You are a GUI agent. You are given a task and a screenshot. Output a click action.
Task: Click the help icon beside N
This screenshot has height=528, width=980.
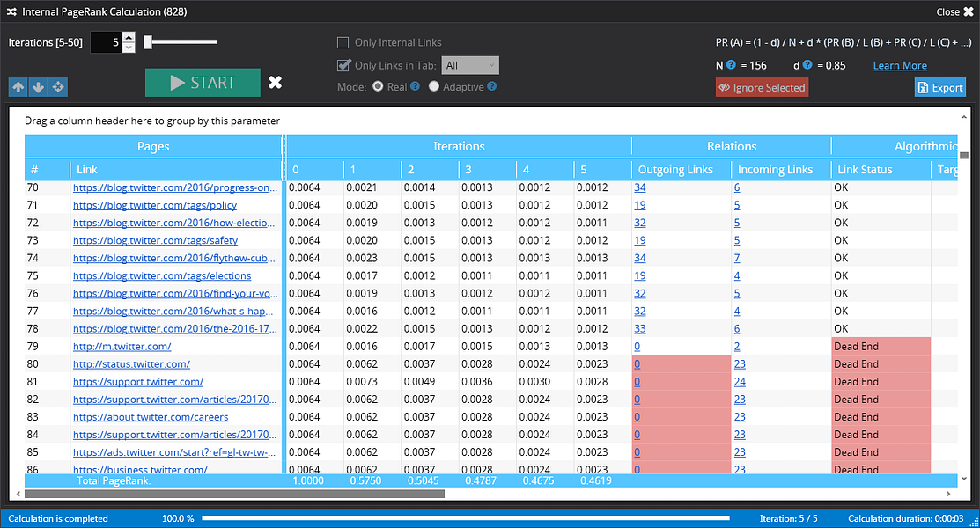[x=733, y=65]
